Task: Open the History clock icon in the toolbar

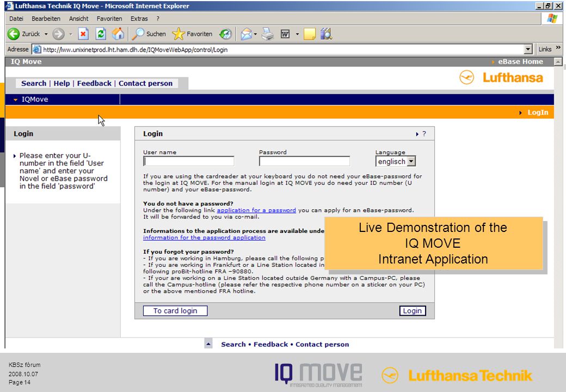Action: click(x=226, y=34)
